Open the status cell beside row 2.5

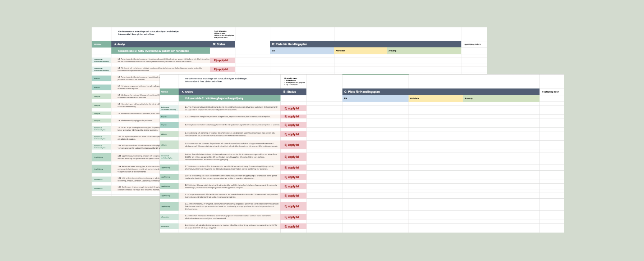(x=293, y=145)
